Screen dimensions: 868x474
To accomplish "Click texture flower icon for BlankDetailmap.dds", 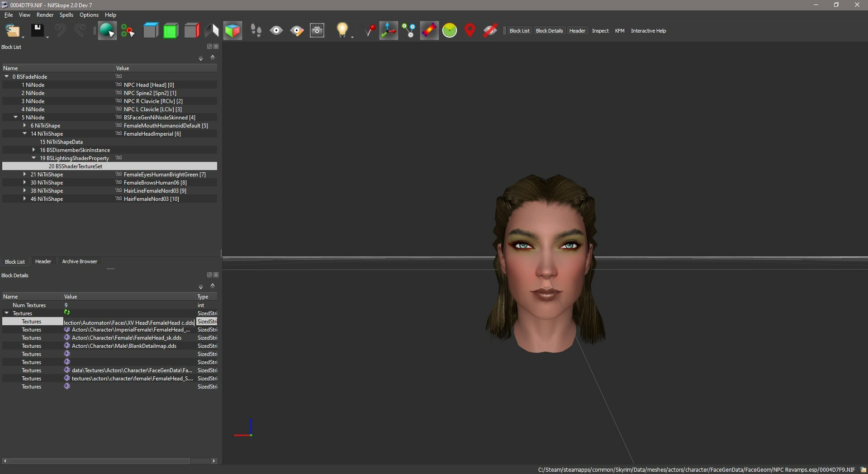I will (x=67, y=346).
